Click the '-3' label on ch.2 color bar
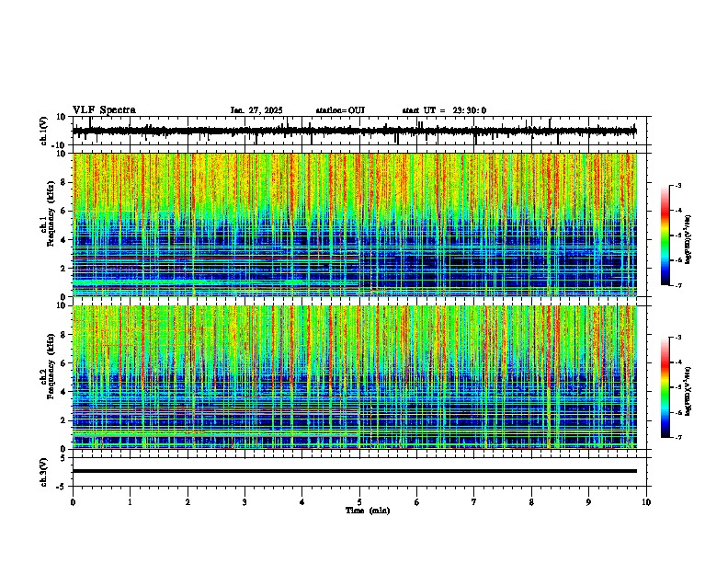The width and height of the screenshot is (728, 563). point(677,338)
